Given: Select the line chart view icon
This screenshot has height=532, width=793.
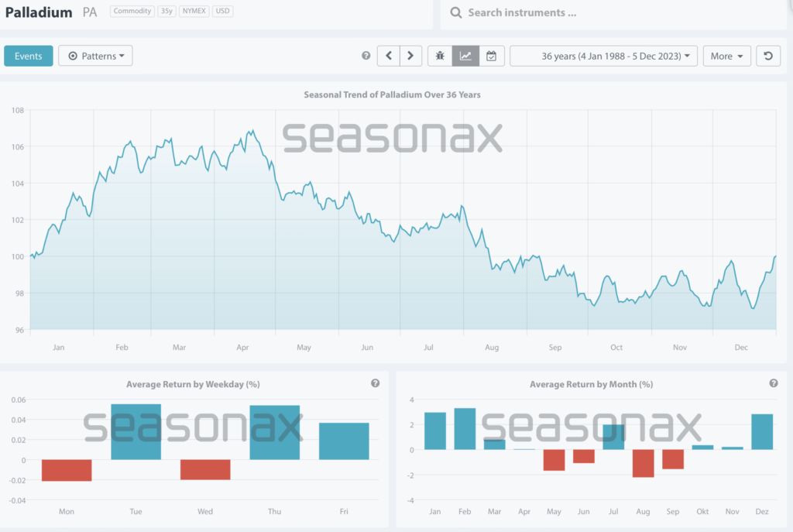Looking at the screenshot, I should click(465, 56).
